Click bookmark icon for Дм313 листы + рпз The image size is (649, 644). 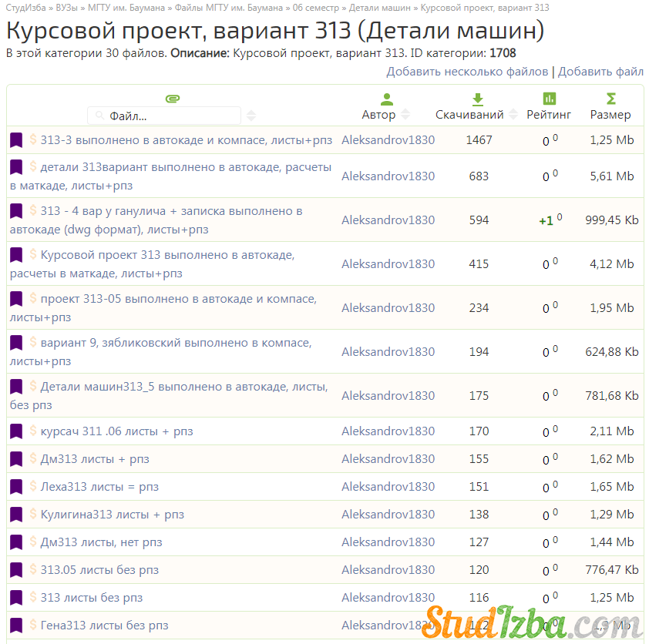click(x=16, y=458)
